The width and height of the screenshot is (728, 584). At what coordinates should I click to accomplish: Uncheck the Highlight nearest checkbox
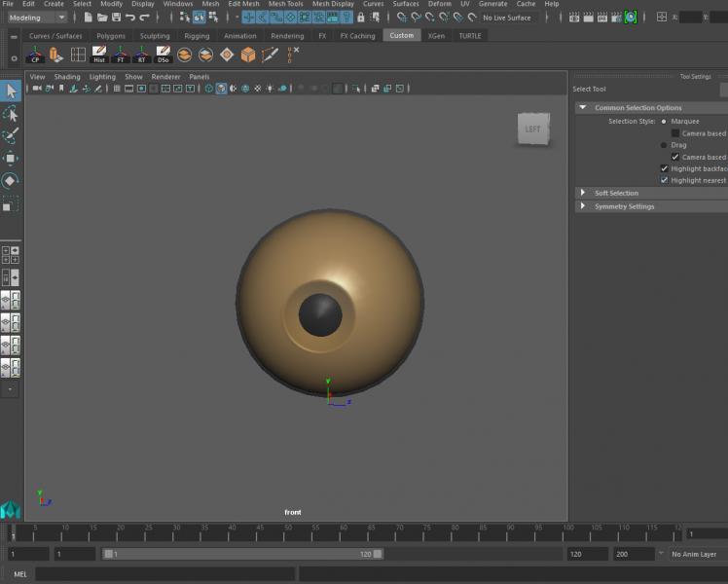pos(665,180)
